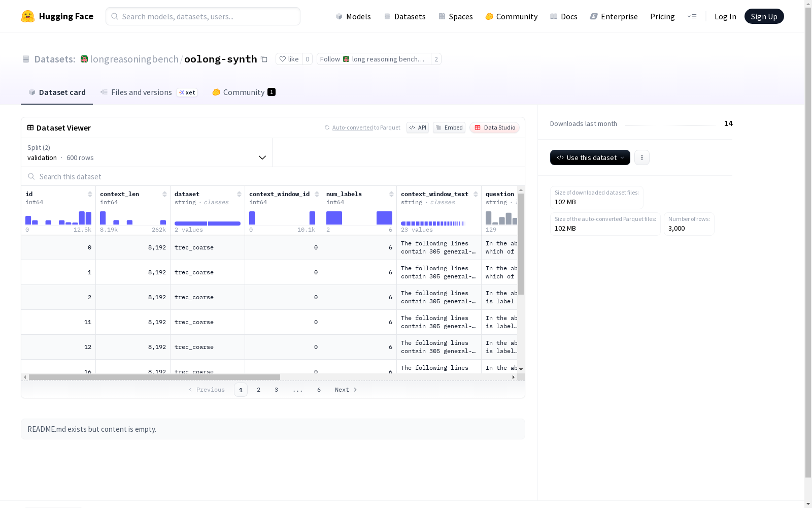The height and width of the screenshot is (508, 812).
Task: Open the Community tab with 1 discussion
Action: tap(244, 92)
